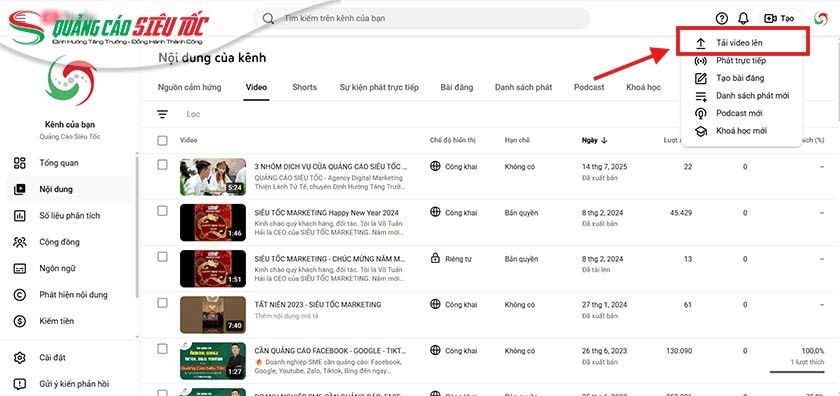The image size is (840, 396).
Task: Tick checkbox for 3 NHÓM DỊCH VỤ video
Action: tap(162, 165)
